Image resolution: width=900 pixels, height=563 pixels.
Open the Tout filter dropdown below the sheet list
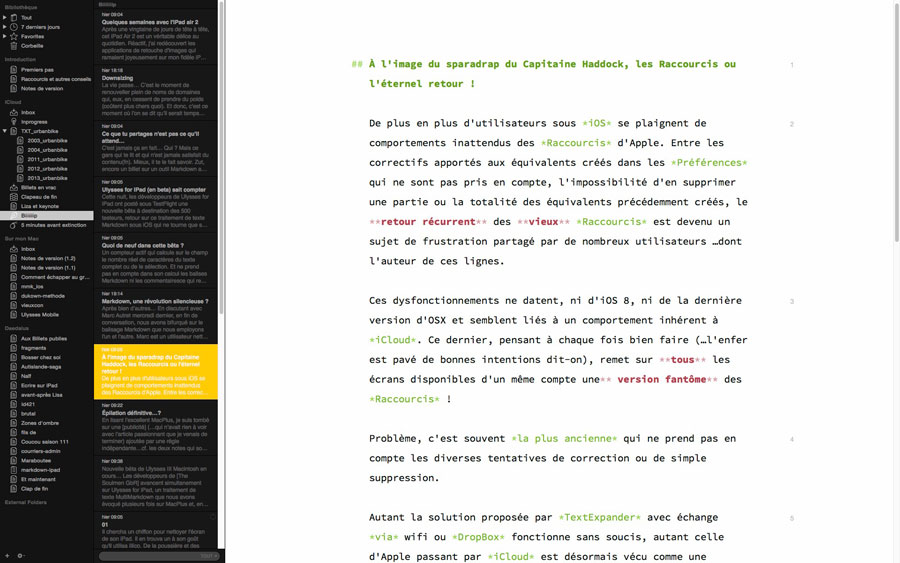pyautogui.click(x=210, y=556)
